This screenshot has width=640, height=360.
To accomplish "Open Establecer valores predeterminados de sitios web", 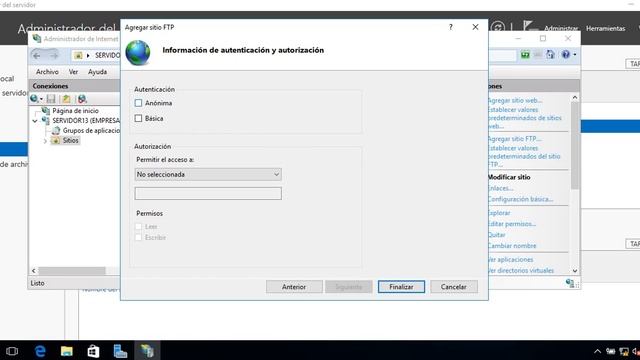I will click(524, 118).
